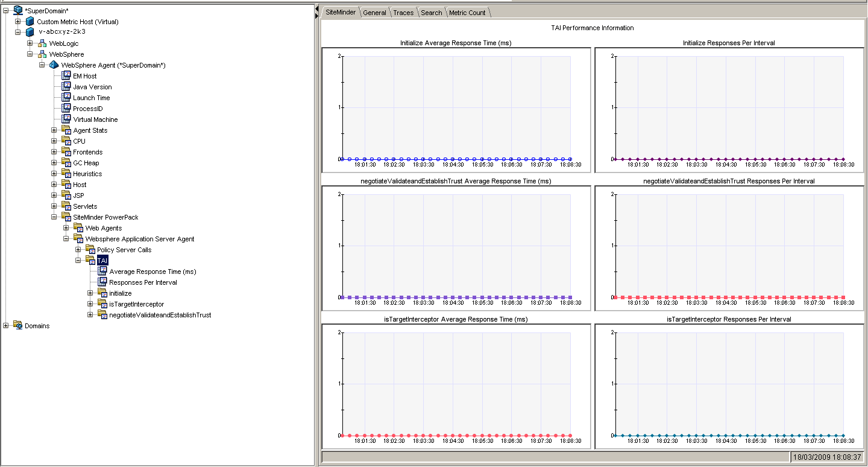This screenshot has height=467, width=868.
Task: Click the negotiateValidateandEstablishTrust Responses Per Interval chart
Action: [x=729, y=249]
